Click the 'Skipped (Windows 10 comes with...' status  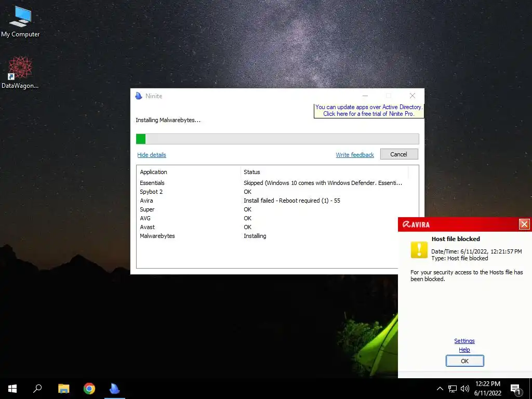pos(323,183)
